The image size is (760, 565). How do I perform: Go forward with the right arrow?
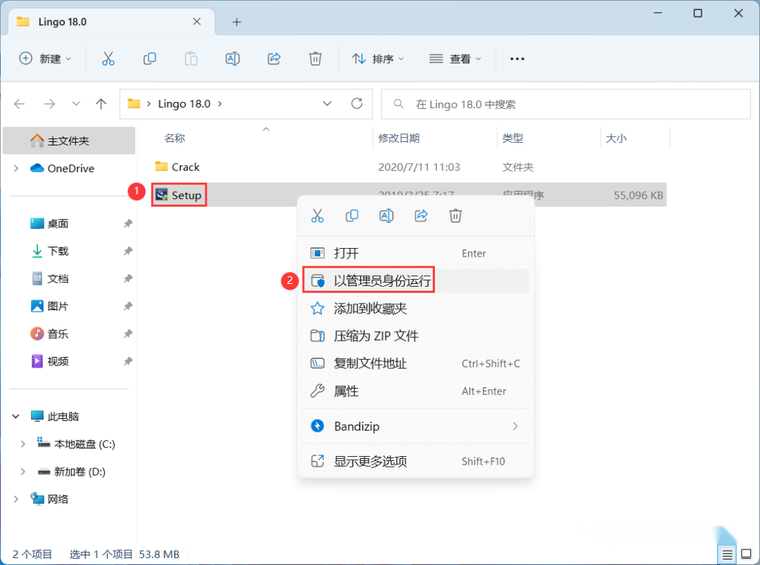49,103
